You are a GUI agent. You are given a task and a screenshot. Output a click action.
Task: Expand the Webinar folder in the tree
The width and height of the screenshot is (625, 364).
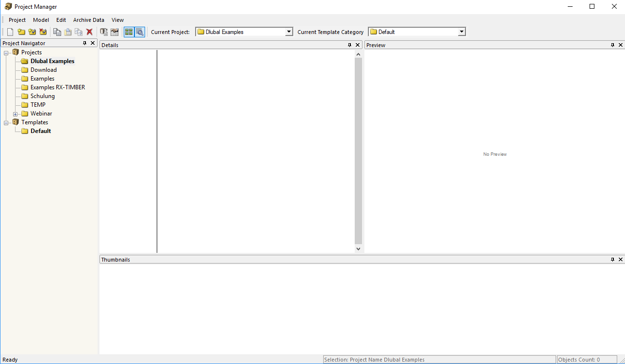[x=15, y=113]
